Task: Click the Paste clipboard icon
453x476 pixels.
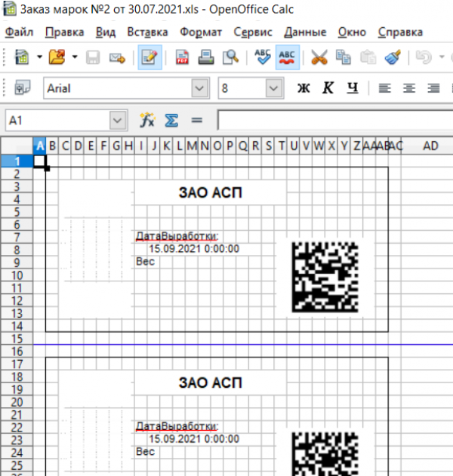Action: click(368, 57)
